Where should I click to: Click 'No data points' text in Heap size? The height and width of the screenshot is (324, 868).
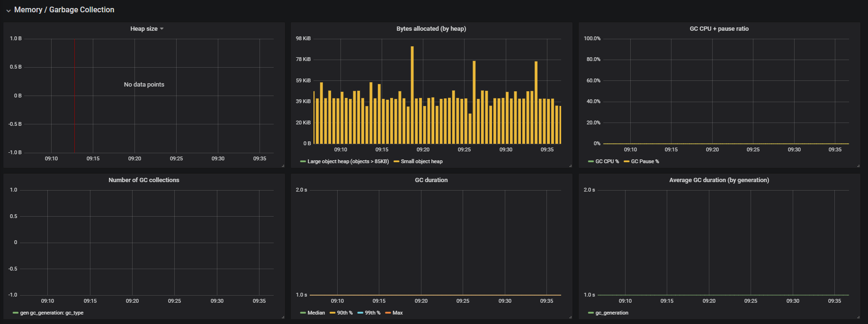[144, 85]
